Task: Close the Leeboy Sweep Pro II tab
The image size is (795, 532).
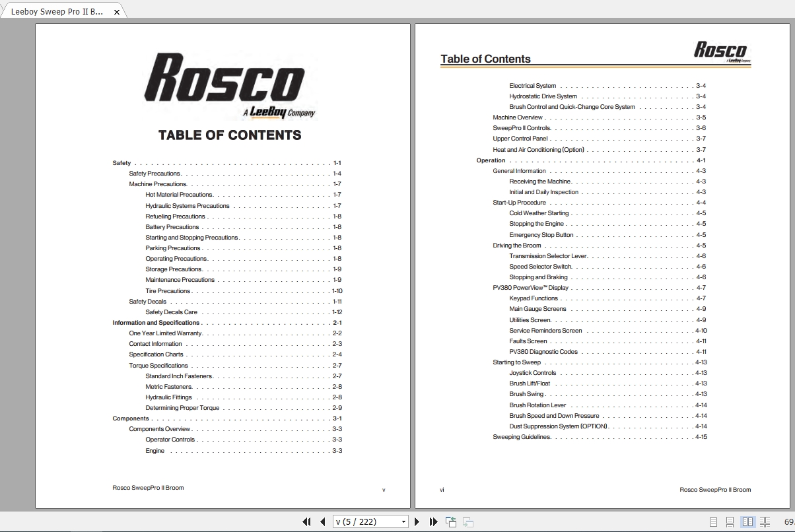Action: (117, 12)
